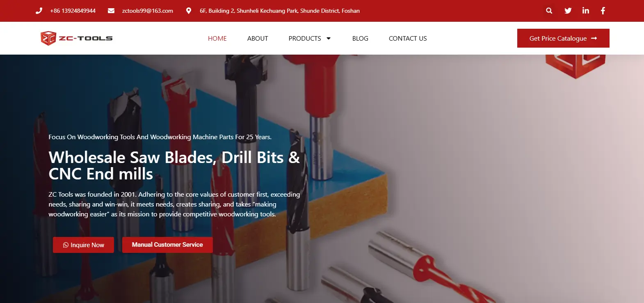644x303 pixels.
Task: Open the Blog menu item
Action: [x=360, y=38]
